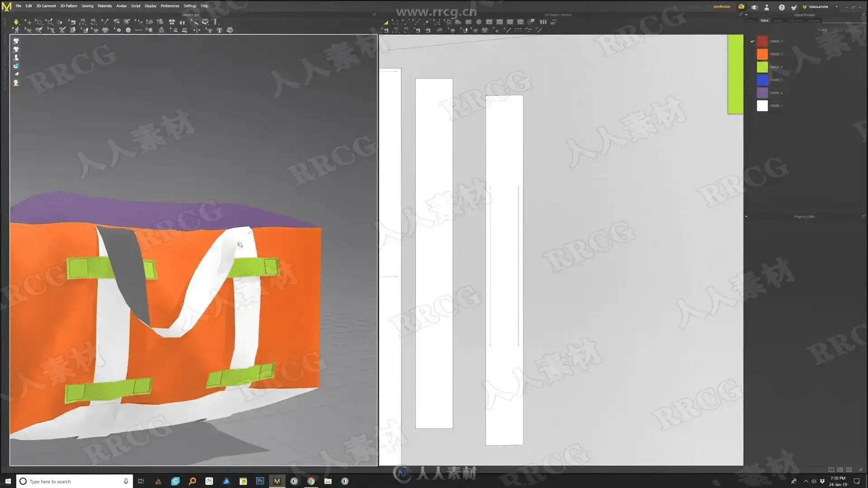Click the pixelbudah username link
The height and width of the screenshot is (488, 868).
point(722,7)
